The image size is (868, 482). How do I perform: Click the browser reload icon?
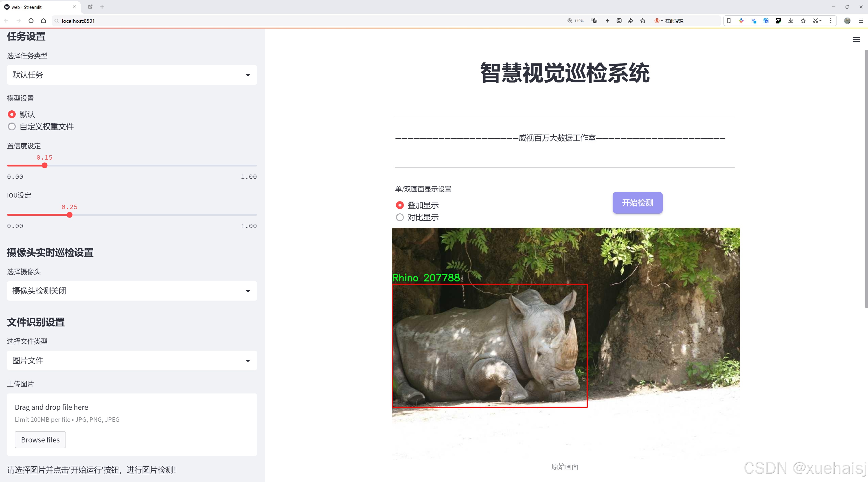pyautogui.click(x=31, y=21)
